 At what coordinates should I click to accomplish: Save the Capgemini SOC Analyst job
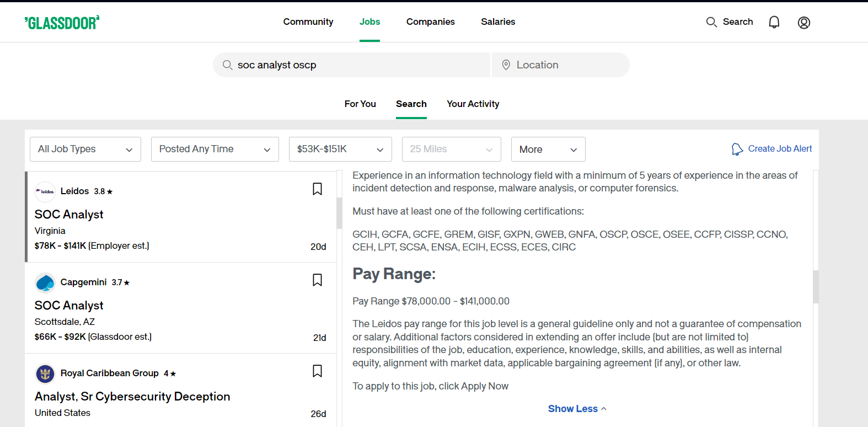pyautogui.click(x=317, y=280)
